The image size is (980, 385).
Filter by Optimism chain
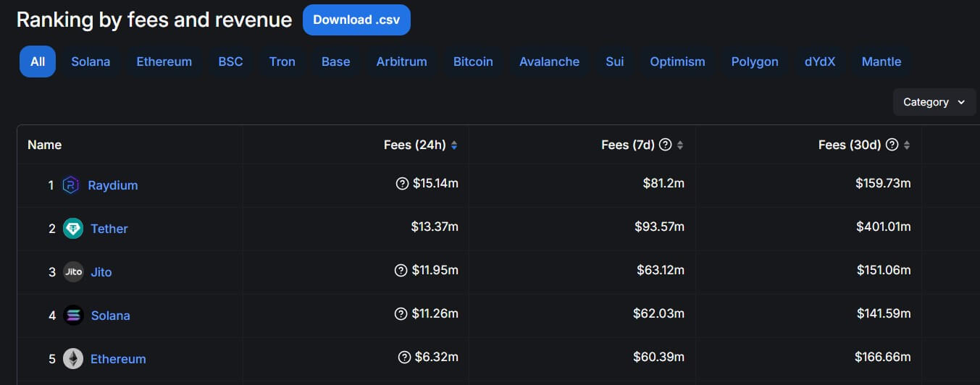677,62
